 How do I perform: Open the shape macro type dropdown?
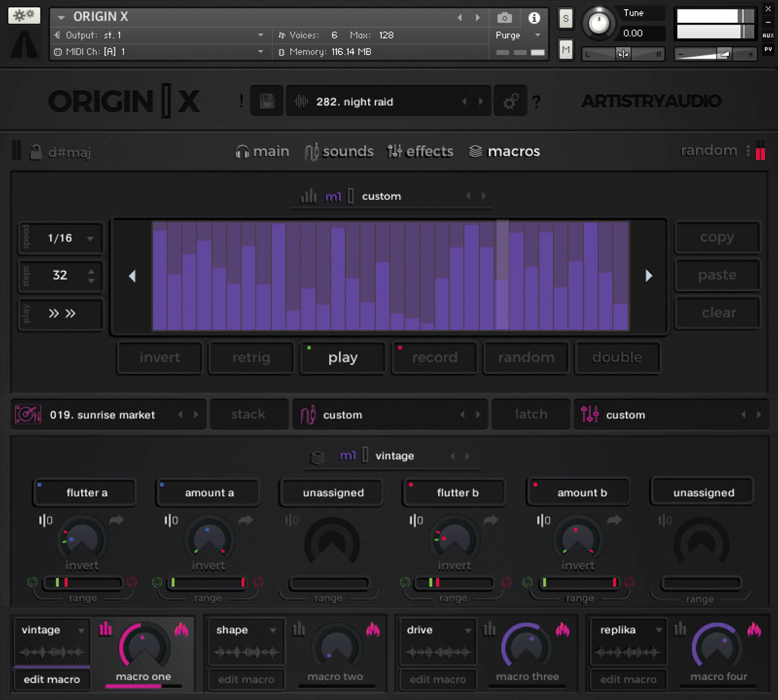[x=246, y=630]
